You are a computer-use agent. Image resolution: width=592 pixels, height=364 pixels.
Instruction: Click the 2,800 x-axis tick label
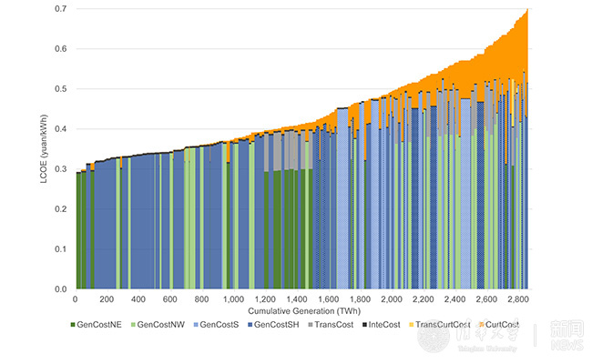pyautogui.click(x=517, y=298)
